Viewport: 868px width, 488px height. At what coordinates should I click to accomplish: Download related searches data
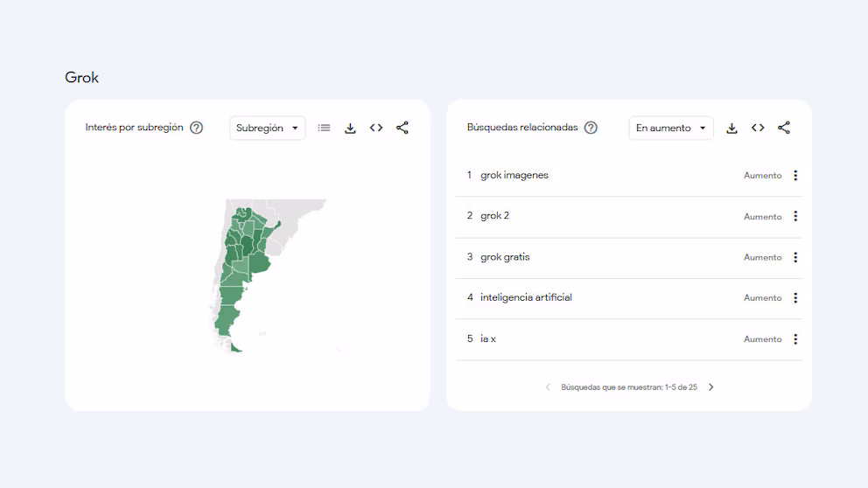pos(731,128)
